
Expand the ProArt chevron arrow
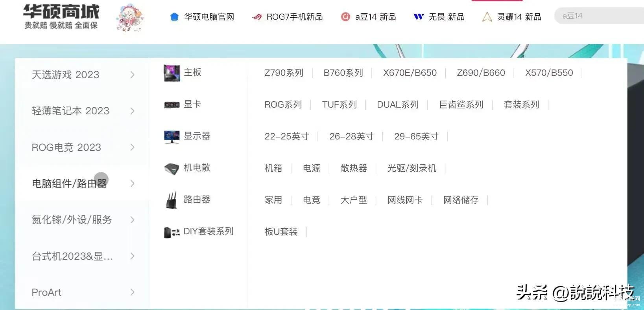tap(133, 292)
